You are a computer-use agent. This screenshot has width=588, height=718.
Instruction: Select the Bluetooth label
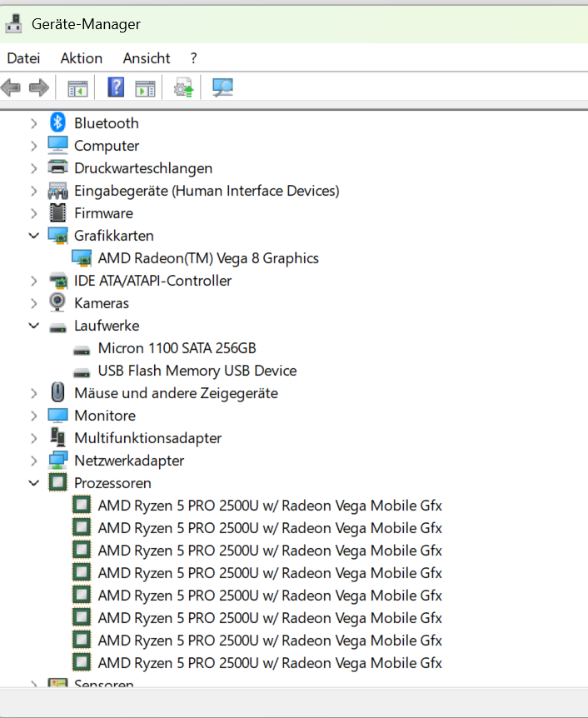(x=107, y=123)
